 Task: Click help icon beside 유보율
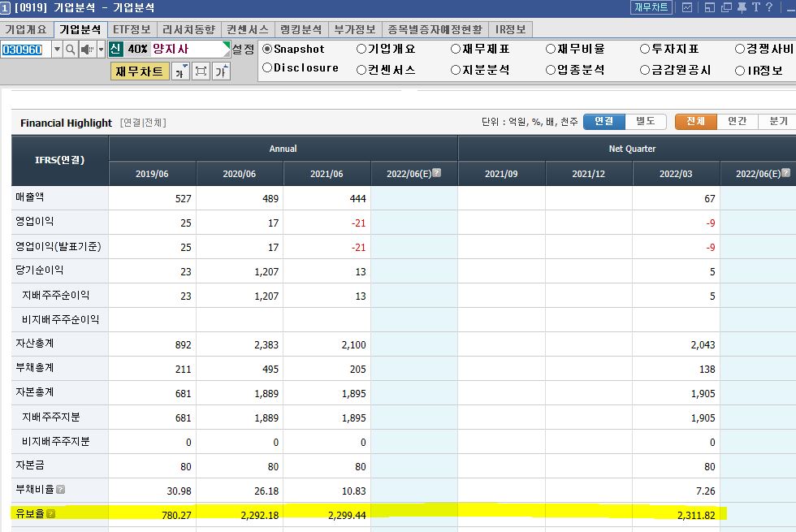(x=50, y=513)
